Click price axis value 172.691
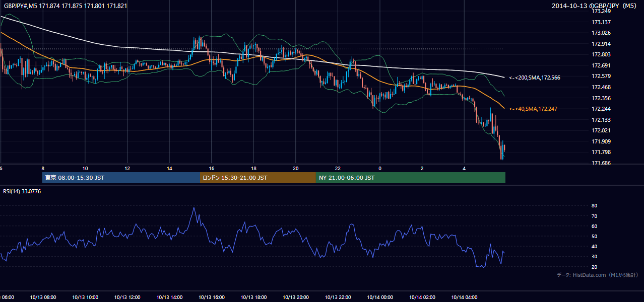This screenshot has width=644, height=302. click(x=601, y=65)
